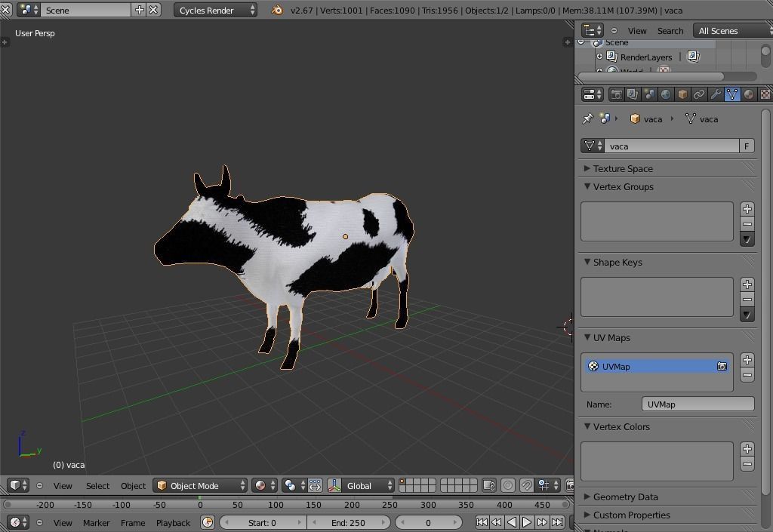Click the Start frame value field
The width and height of the screenshot is (773, 532).
263,522
